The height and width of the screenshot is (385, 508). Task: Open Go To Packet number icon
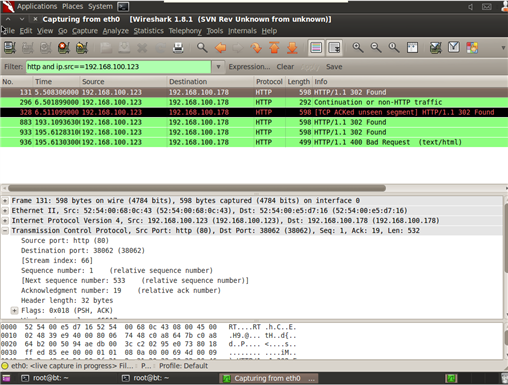coord(256,48)
